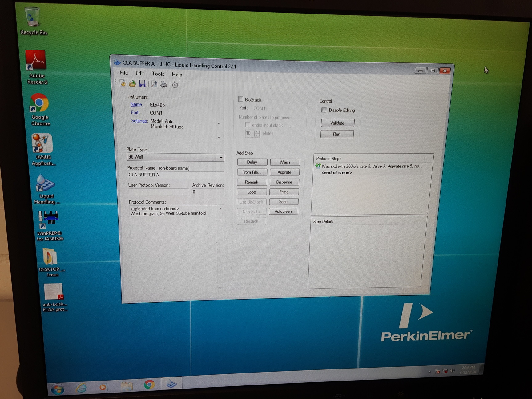Click the Action Center flag tray icon
Image resolution: width=532 pixels, height=399 pixels.
click(437, 371)
